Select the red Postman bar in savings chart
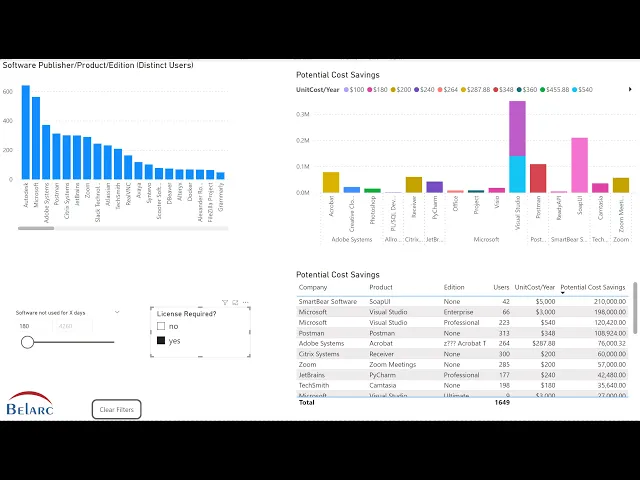 point(538,178)
